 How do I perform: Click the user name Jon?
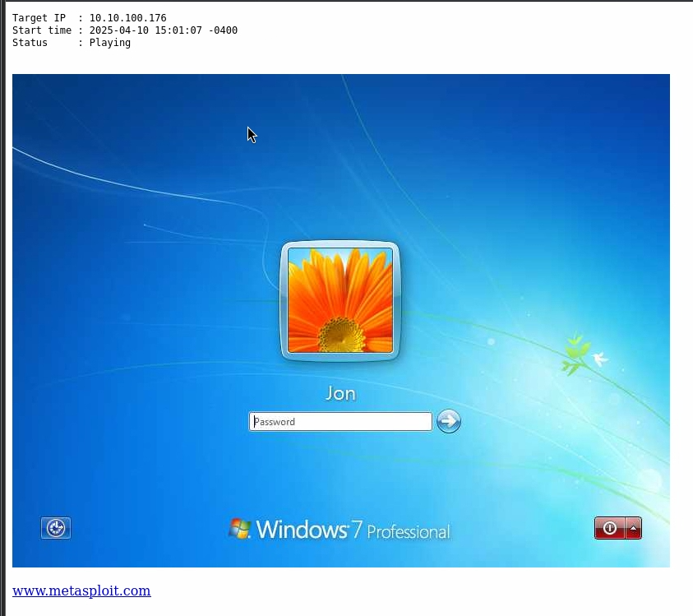point(340,393)
